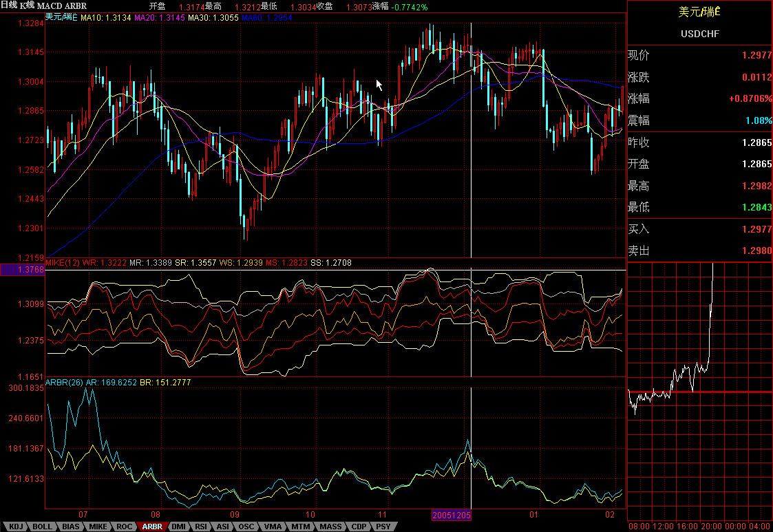This screenshot has width=773, height=532.
Task: Open the RSI indicator tab
Action: pos(201,526)
